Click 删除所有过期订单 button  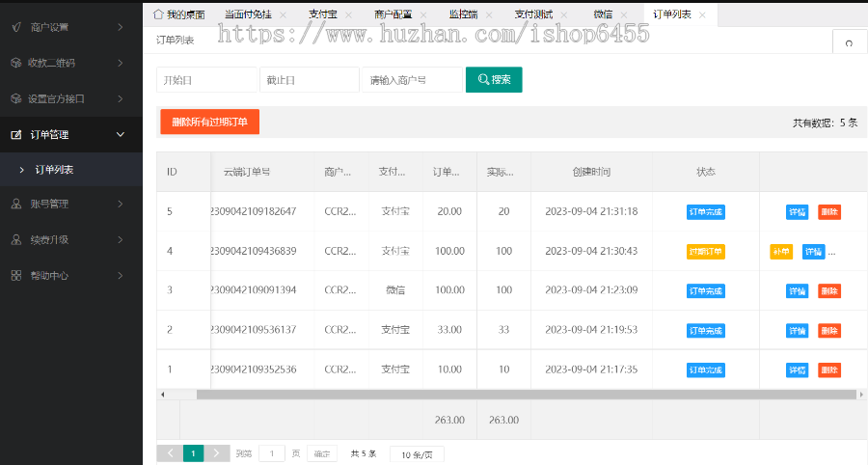coord(209,123)
